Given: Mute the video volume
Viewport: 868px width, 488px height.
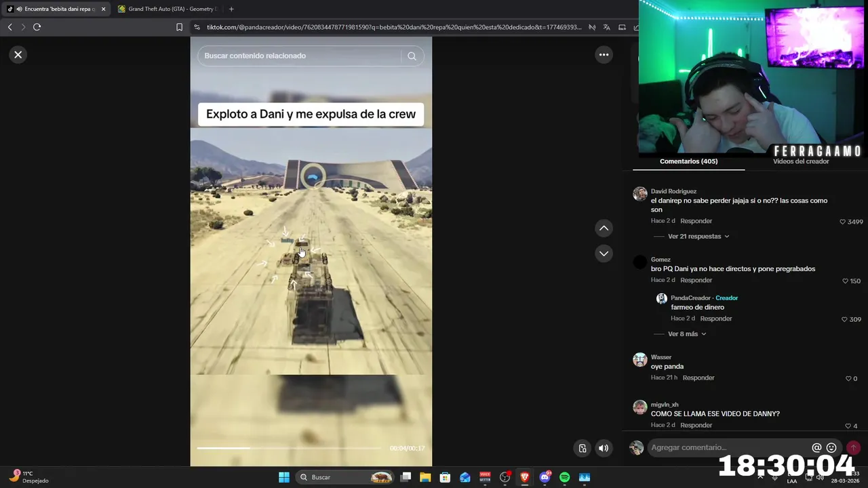Looking at the screenshot, I should click(x=603, y=448).
